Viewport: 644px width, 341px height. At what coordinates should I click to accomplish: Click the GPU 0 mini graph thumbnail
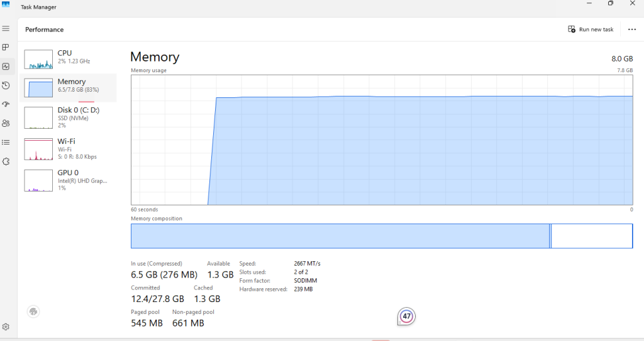click(38, 181)
